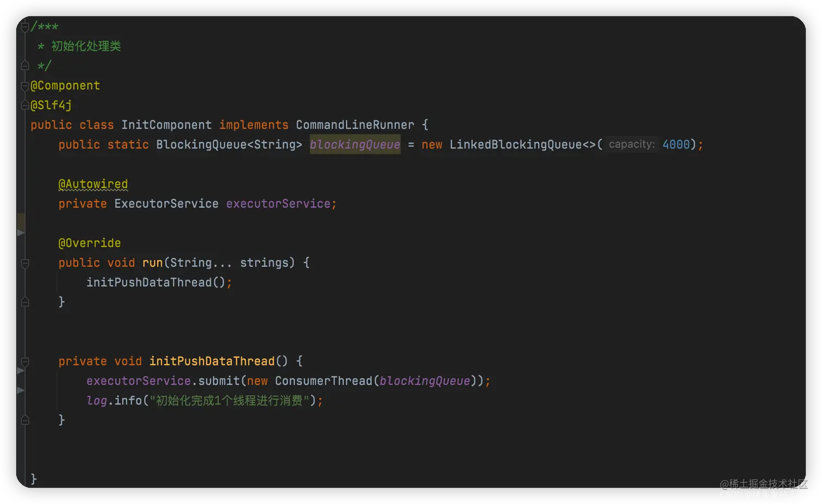Click the highlighted blockingQueue variable declaration

point(355,145)
